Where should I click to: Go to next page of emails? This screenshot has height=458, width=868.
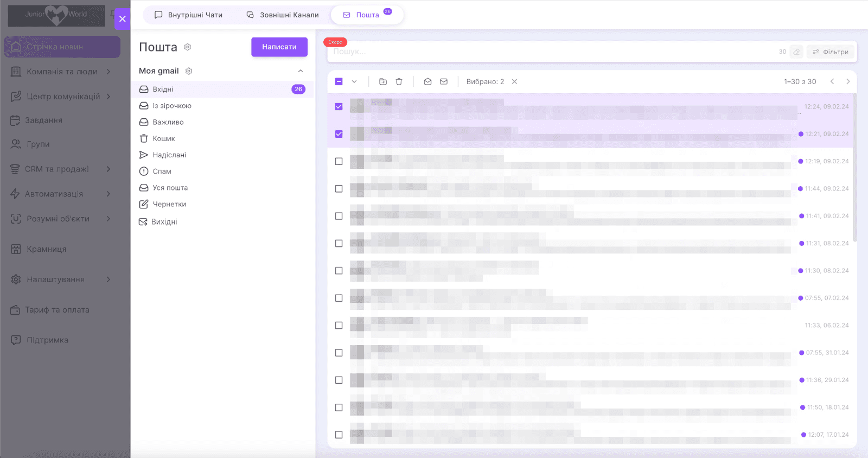tap(848, 81)
